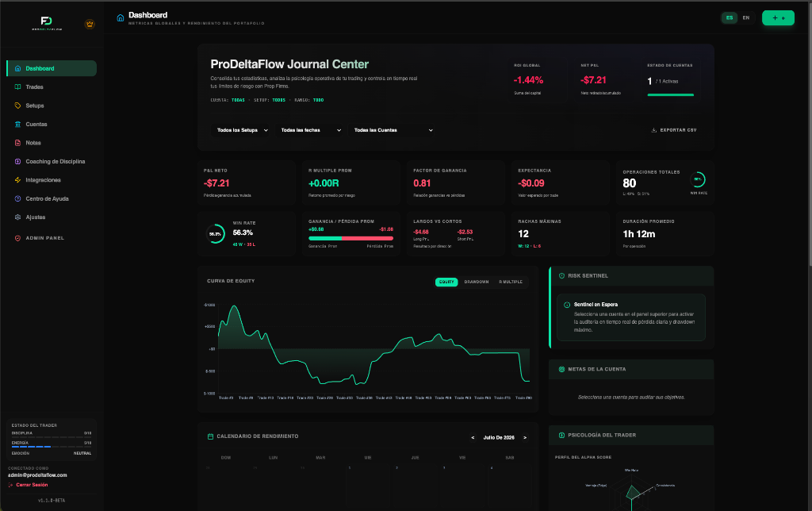Open the Trades section in the sidebar

[52, 87]
